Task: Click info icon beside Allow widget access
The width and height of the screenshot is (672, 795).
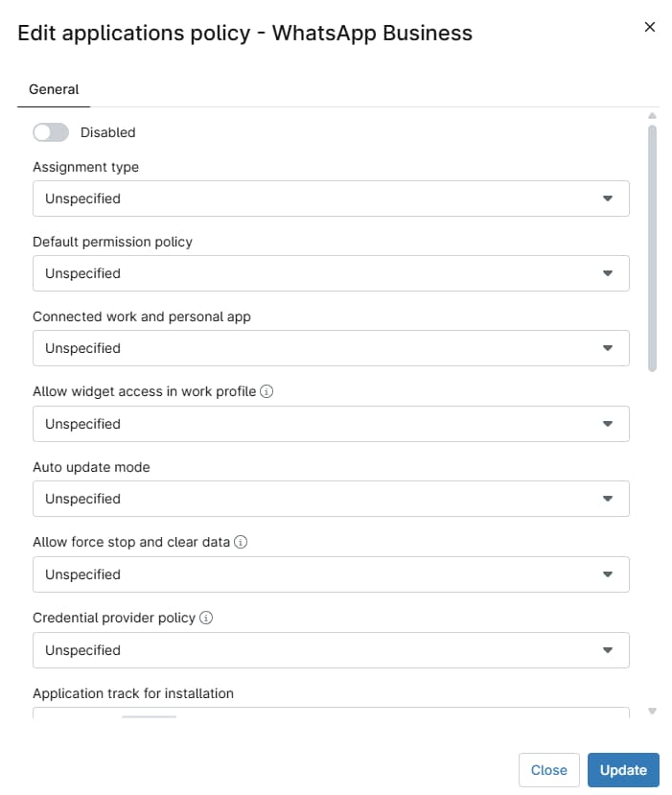Action: [267, 391]
